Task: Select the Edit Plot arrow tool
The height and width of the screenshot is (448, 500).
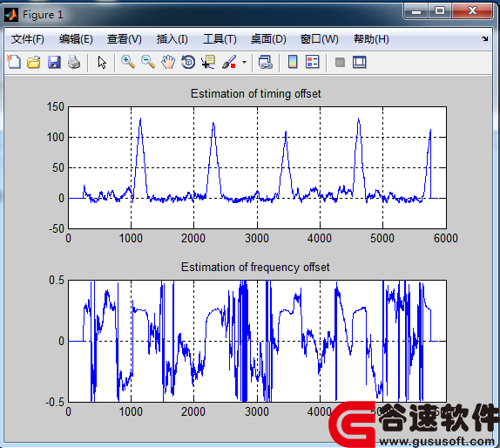Action: click(102, 62)
